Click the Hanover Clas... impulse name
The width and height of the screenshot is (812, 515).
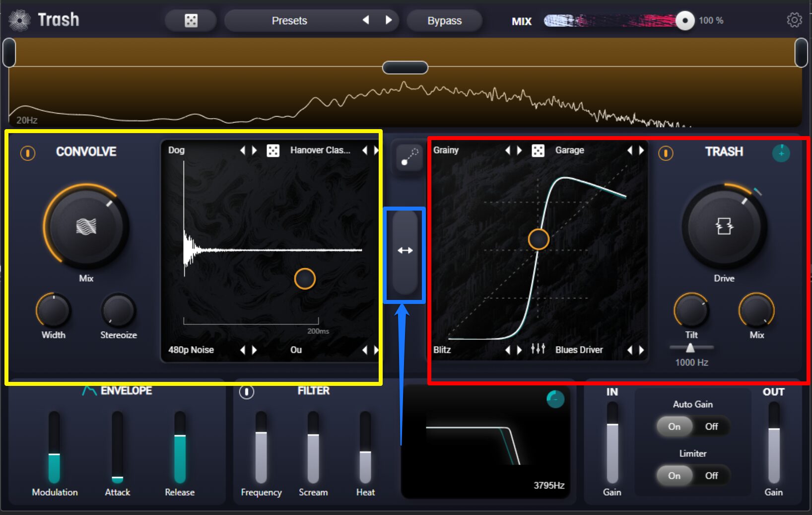[x=320, y=150]
